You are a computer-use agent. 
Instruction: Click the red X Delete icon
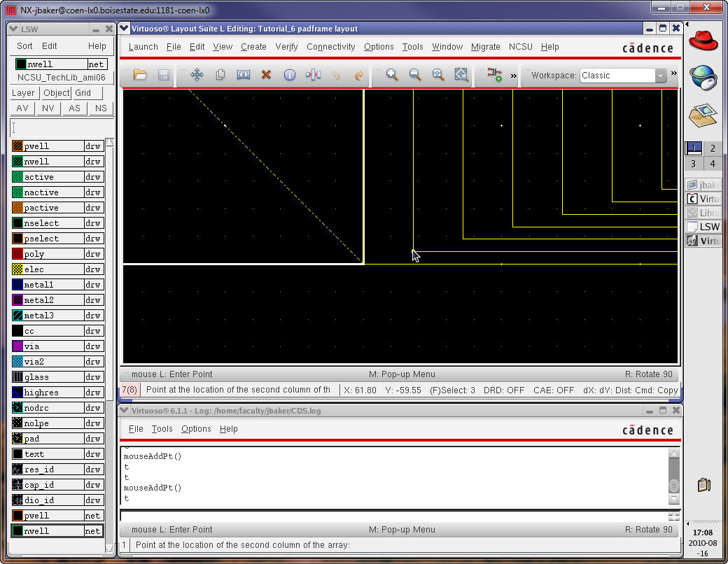pos(266,75)
